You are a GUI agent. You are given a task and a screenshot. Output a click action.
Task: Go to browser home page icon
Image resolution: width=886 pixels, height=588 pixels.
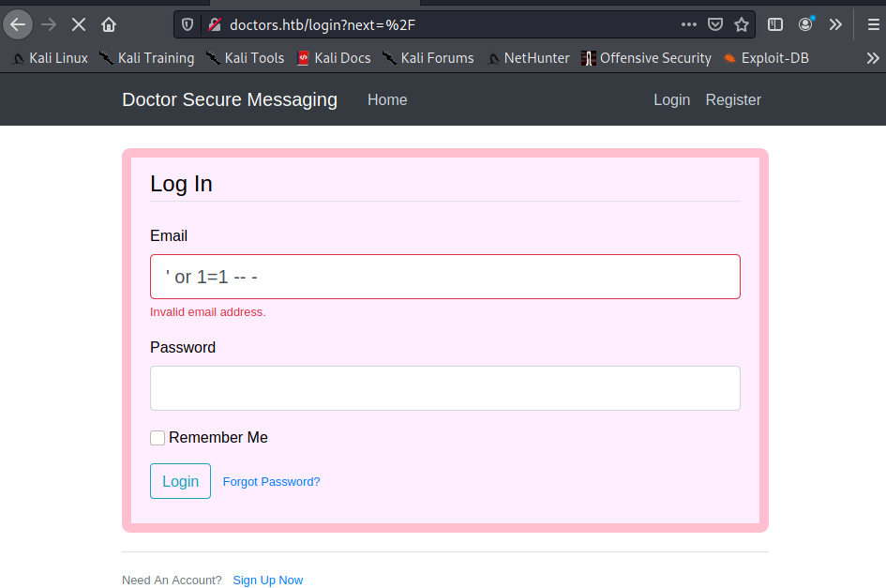tap(109, 25)
